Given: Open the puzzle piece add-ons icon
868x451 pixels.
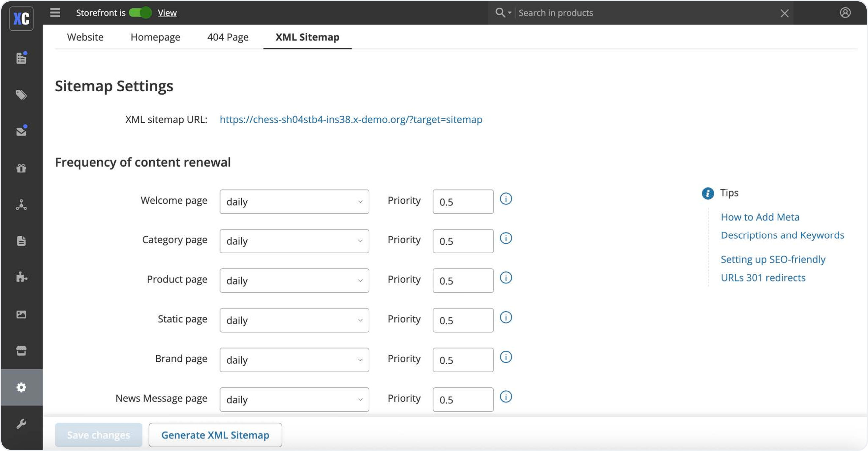Looking at the screenshot, I should pos(21,277).
